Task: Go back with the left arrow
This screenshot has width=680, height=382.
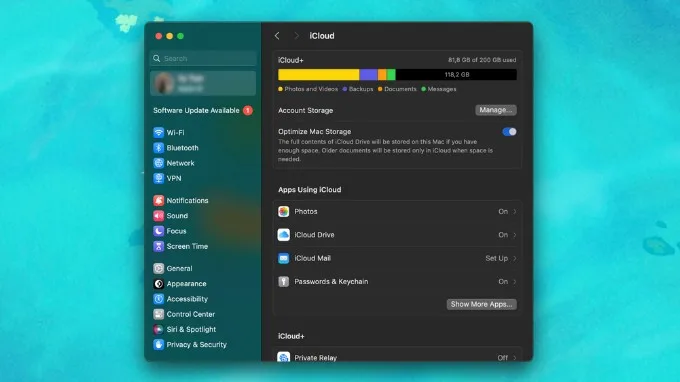Action: (278, 36)
